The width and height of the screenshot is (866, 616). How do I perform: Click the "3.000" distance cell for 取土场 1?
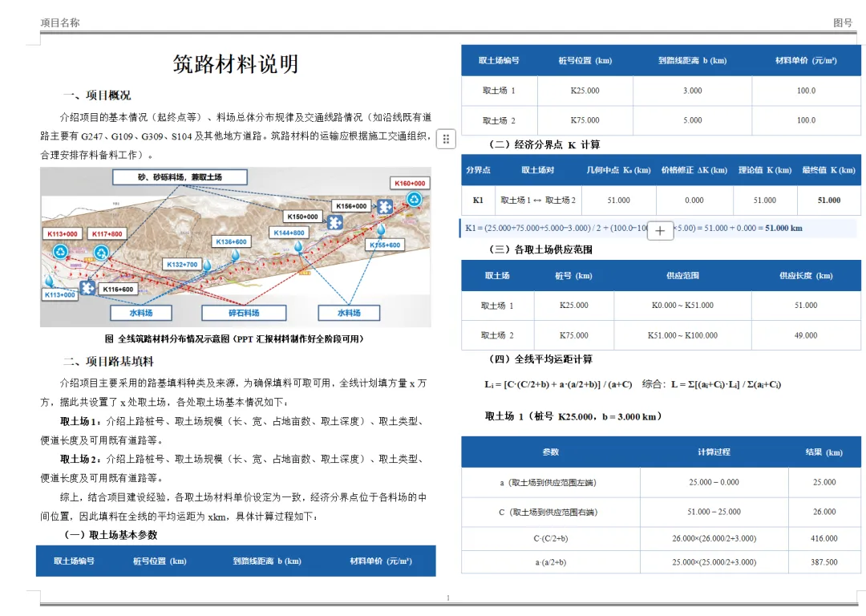693,91
